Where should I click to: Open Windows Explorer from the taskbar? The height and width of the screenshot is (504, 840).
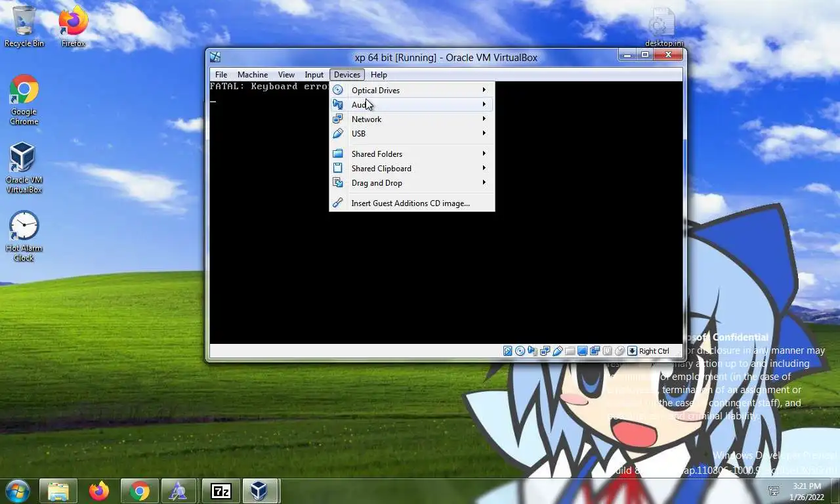pyautogui.click(x=58, y=491)
